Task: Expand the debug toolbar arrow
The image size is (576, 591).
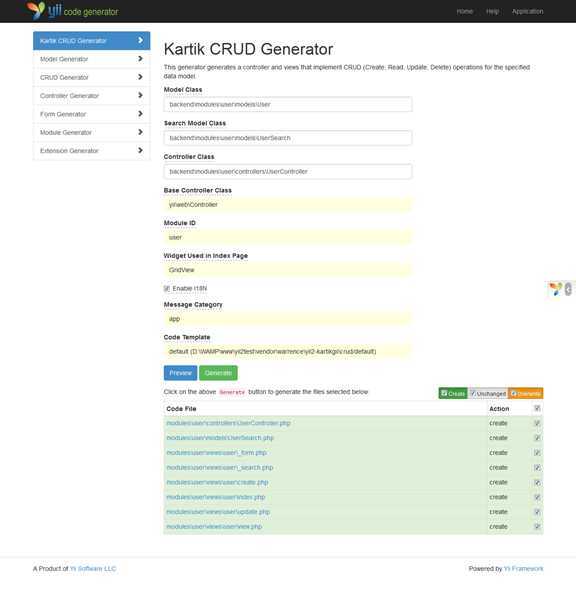Action: (x=568, y=289)
